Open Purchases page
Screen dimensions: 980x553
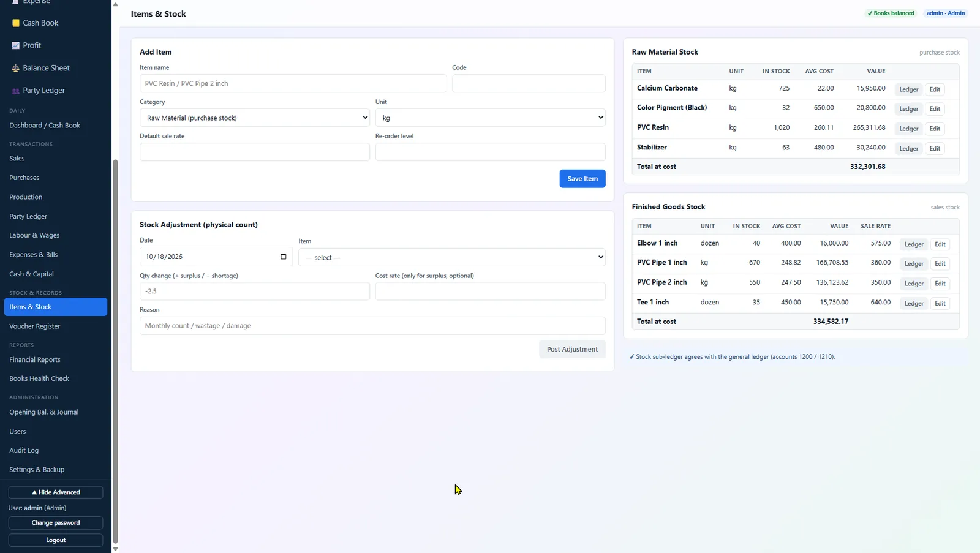(x=24, y=178)
